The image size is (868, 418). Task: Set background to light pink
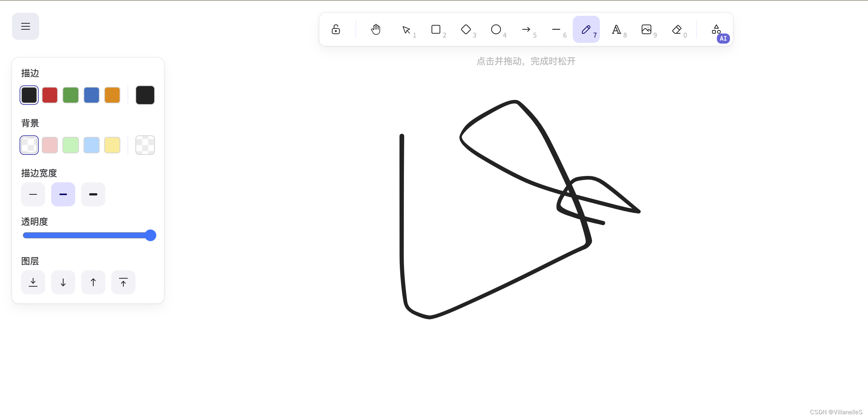50,145
